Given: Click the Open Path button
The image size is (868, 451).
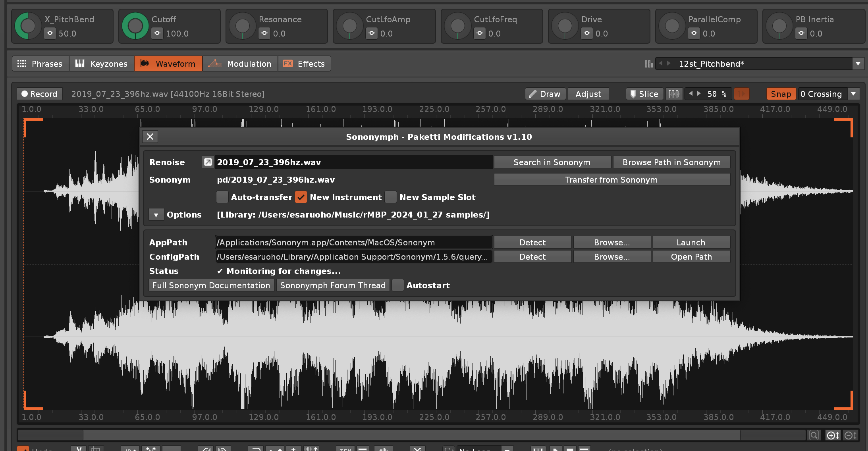Looking at the screenshot, I should pos(691,256).
